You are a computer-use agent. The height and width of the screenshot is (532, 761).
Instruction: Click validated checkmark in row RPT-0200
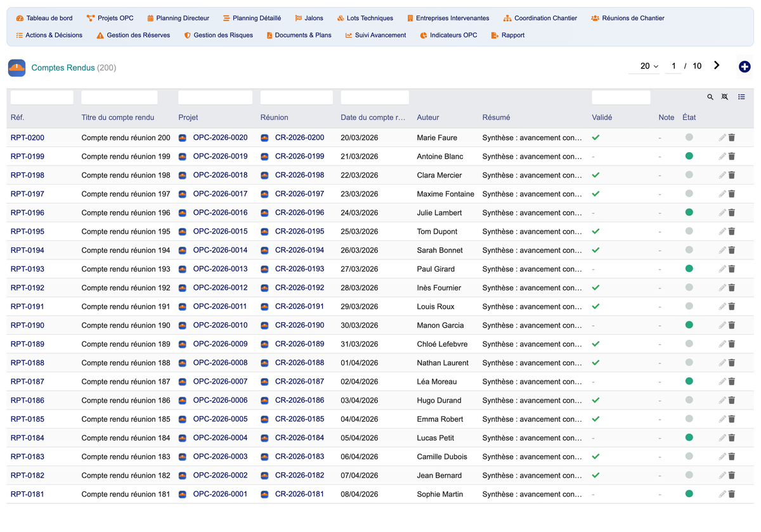595,138
